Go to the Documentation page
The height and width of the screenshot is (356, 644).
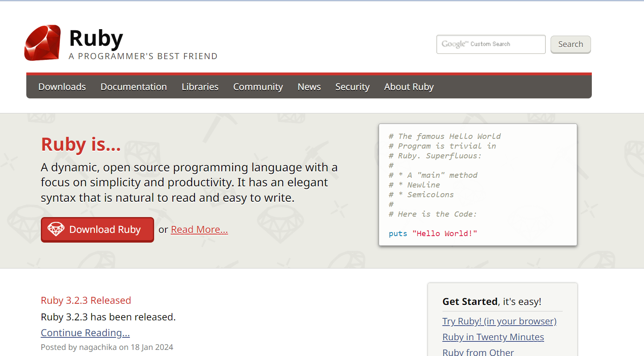point(133,87)
